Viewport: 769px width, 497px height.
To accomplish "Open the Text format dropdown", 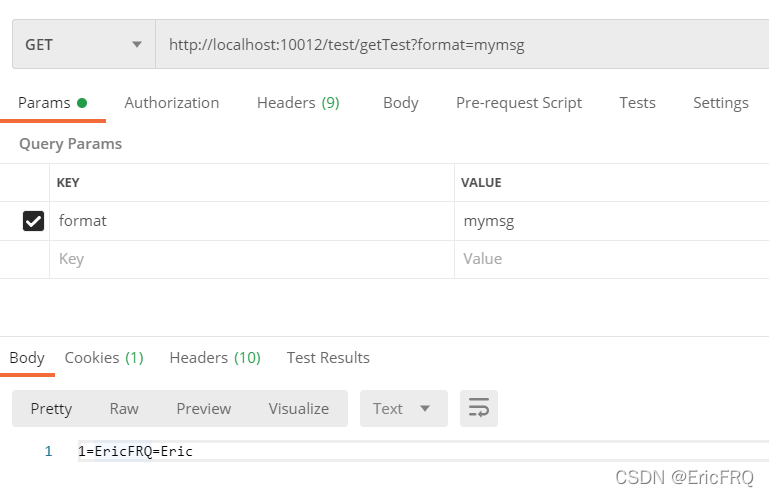I will pos(404,409).
